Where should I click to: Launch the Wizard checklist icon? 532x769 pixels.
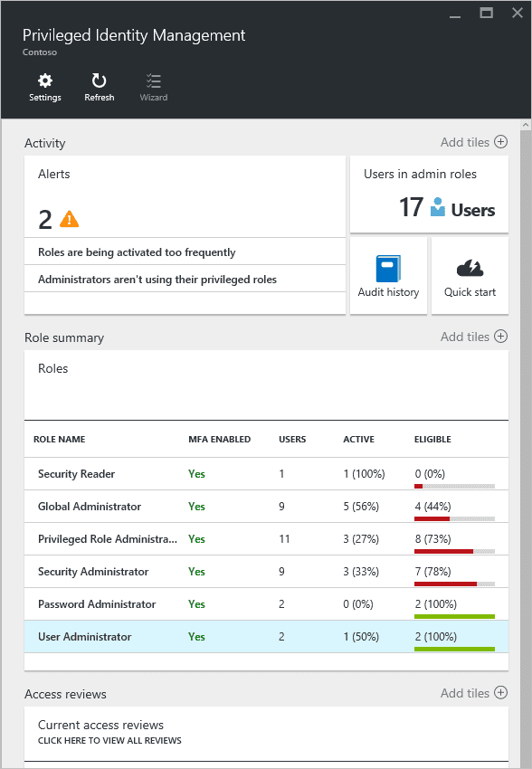pos(154,81)
